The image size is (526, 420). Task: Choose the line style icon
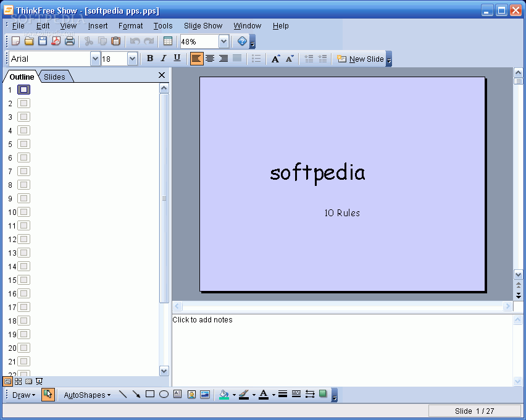[x=283, y=394]
